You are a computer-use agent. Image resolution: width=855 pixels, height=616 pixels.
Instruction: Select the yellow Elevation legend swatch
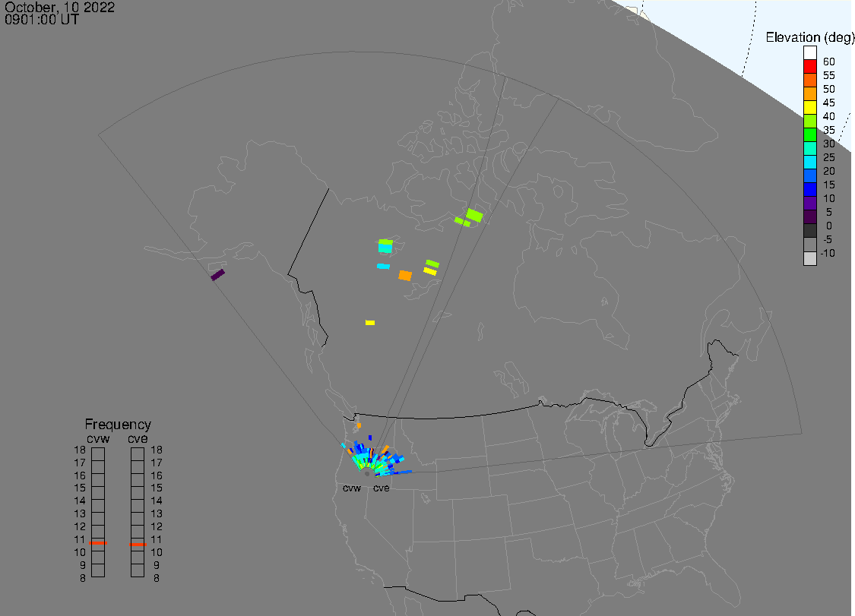[x=809, y=107]
